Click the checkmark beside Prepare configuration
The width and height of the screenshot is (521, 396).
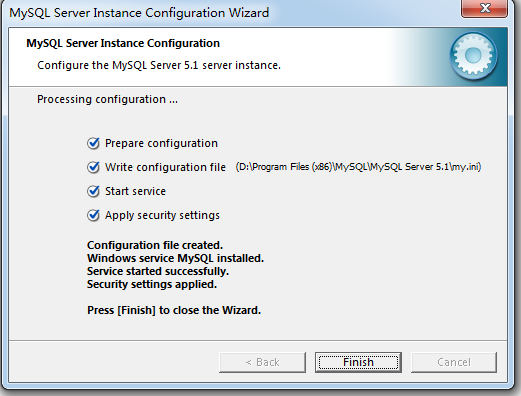coord(93,143)
